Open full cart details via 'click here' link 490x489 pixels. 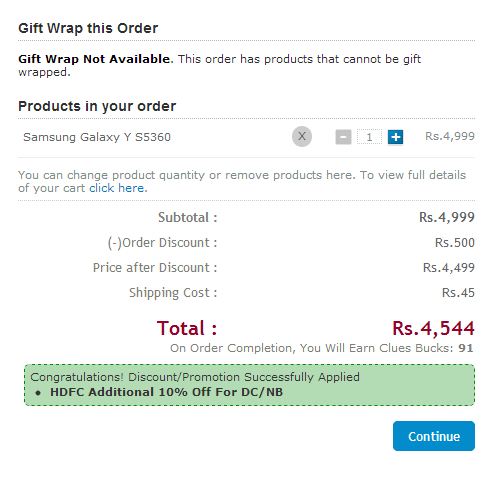[117, 188]
